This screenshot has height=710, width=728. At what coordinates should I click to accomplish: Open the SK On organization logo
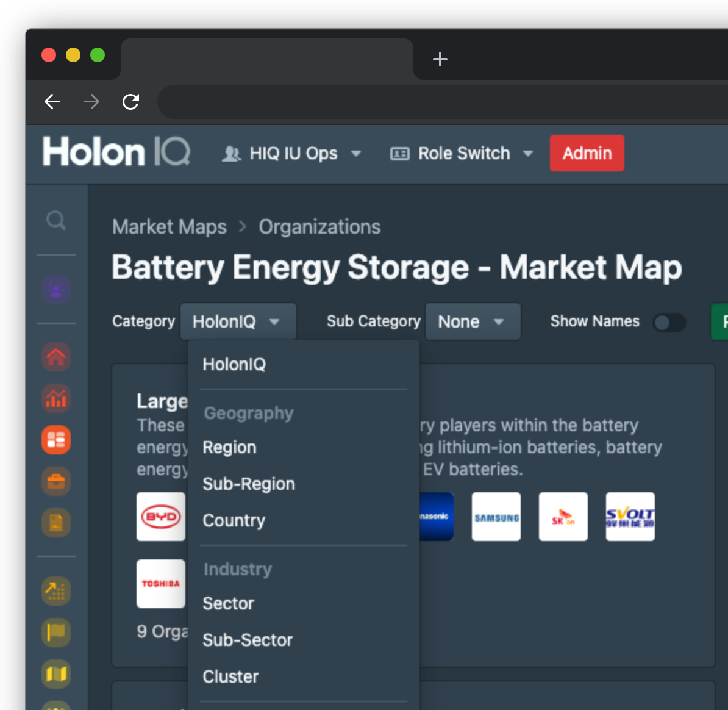[x=563, y=517]
